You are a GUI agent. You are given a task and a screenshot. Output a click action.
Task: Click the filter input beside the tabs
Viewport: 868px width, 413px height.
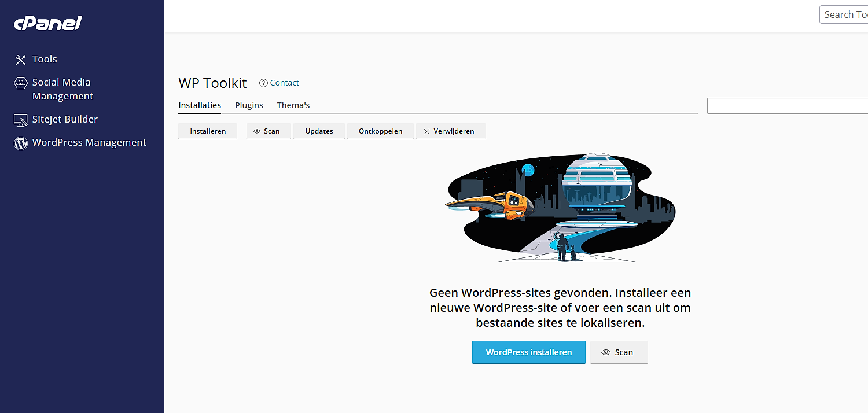coord(788,106)
